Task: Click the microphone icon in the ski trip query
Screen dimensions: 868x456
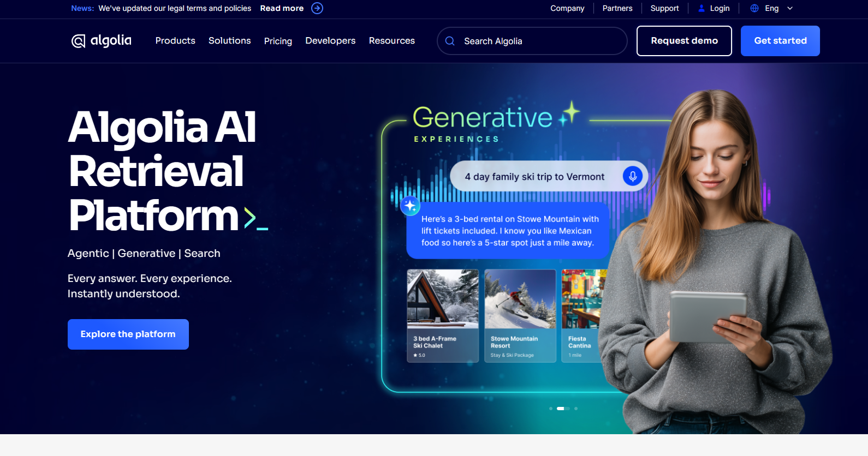Action: click(633, 176)
